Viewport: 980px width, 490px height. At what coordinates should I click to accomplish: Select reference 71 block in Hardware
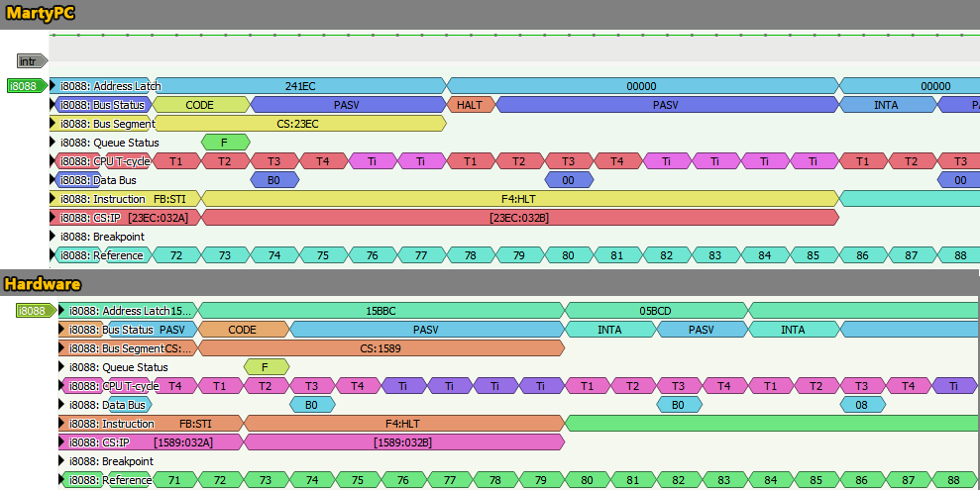point(174,479)
